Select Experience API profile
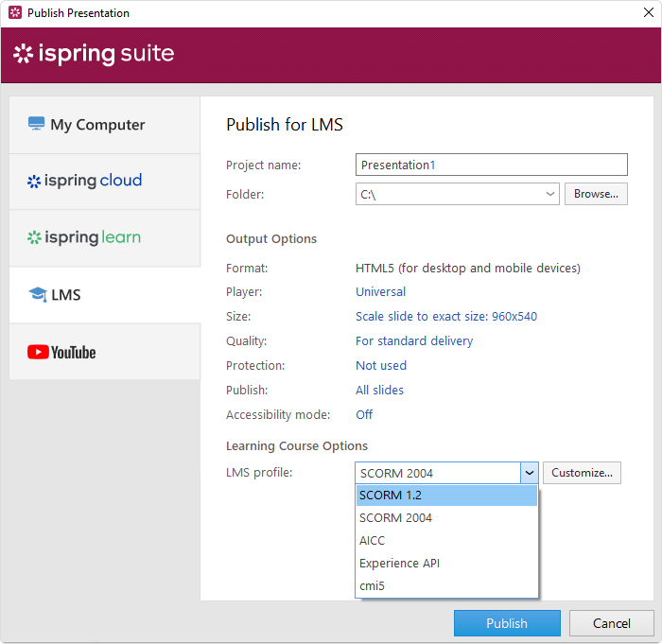 446,564
